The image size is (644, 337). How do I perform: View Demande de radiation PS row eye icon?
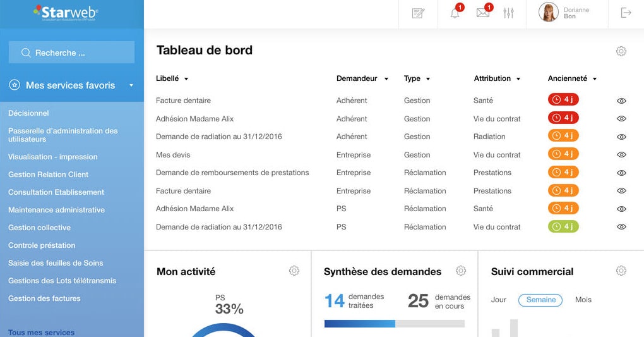coord(621,227)
